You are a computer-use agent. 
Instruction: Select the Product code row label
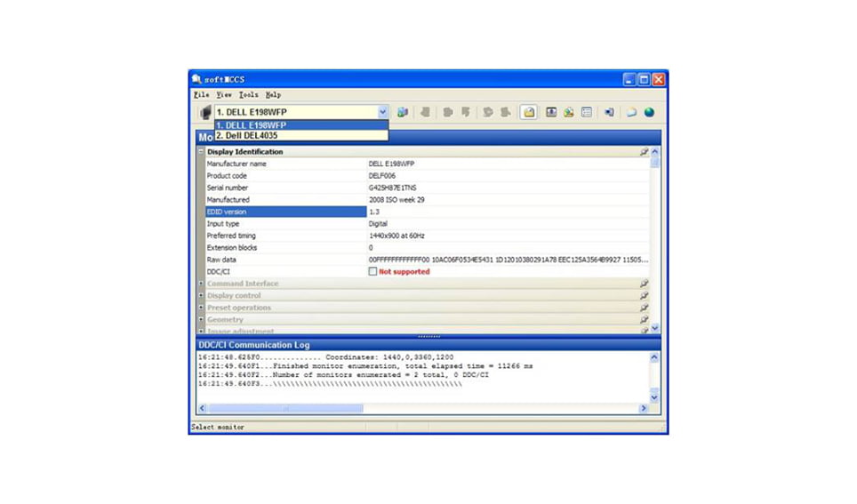click(227, 175)
